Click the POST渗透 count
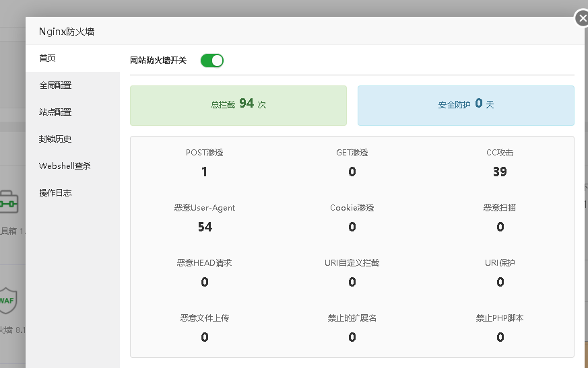The height and width of the screenshot is (368, 588). click(204, 172)
